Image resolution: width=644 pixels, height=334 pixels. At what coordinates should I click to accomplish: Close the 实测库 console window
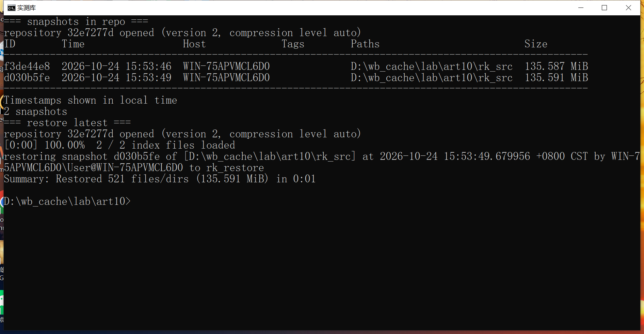pos(628,7)
